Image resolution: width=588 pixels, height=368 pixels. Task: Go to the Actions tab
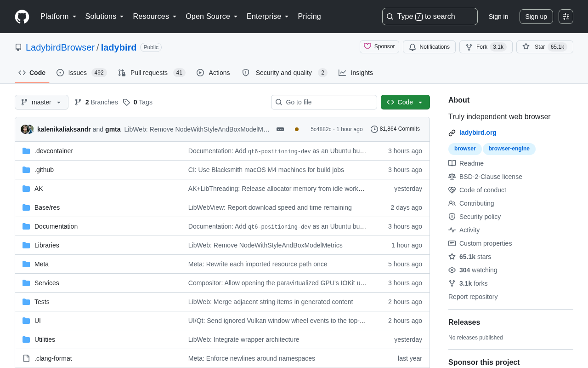[214, 73]
